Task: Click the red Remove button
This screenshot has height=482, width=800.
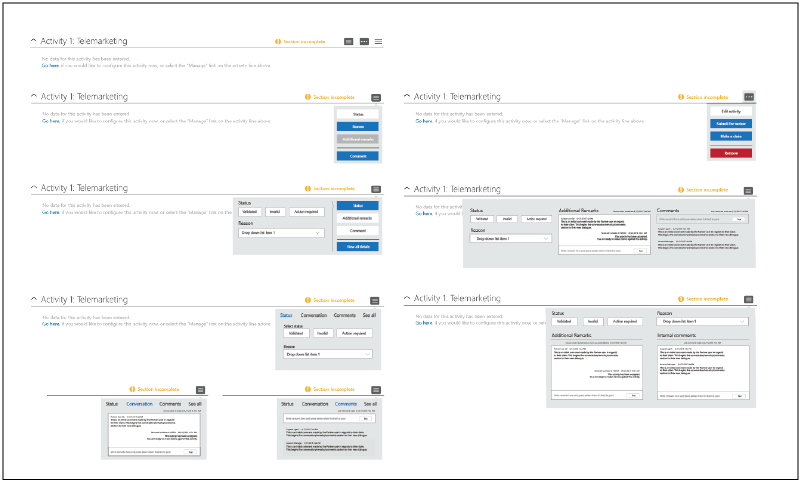Action: tap(730, 152)
